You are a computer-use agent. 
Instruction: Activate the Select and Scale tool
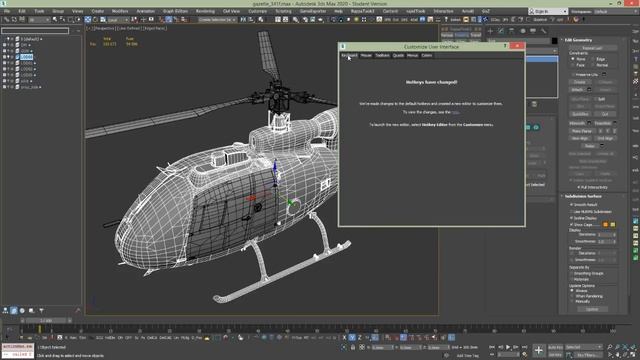(x=102, y=20)
